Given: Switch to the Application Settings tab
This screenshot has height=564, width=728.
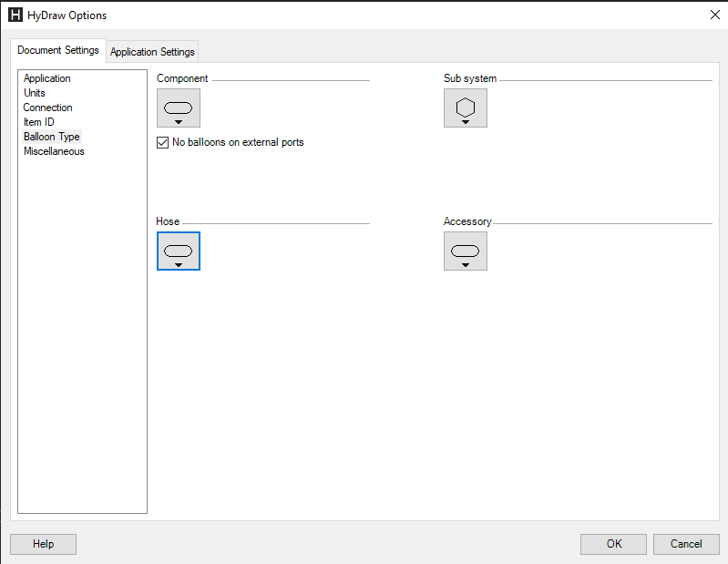Looking at the screenshot, I should click(x=152, y=52).
